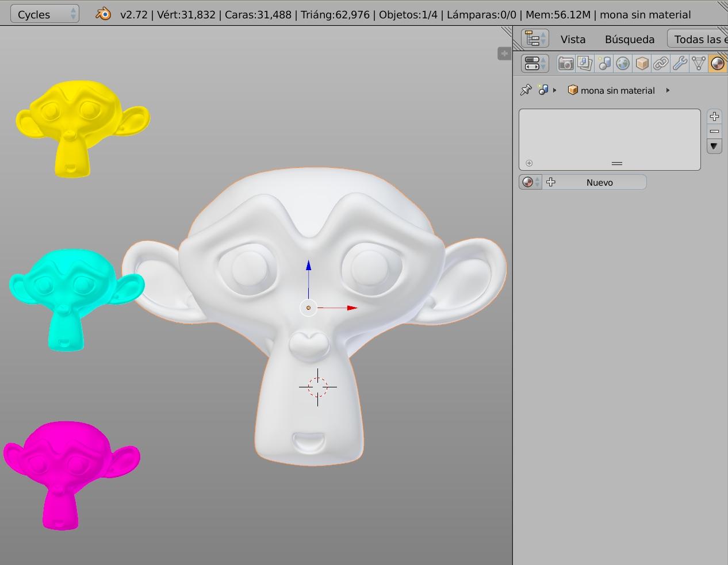Image resolution: width=728 pixels, height=565 pixels.
Task: Click the arrow after 'mona sin material' breadcrumb
Action: click(668, 90)
